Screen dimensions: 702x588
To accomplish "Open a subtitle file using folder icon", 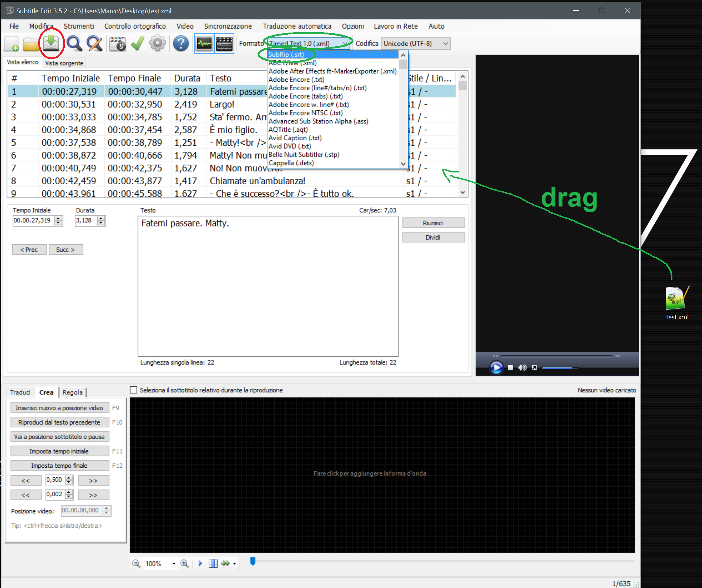I will (x=31, y=44).
